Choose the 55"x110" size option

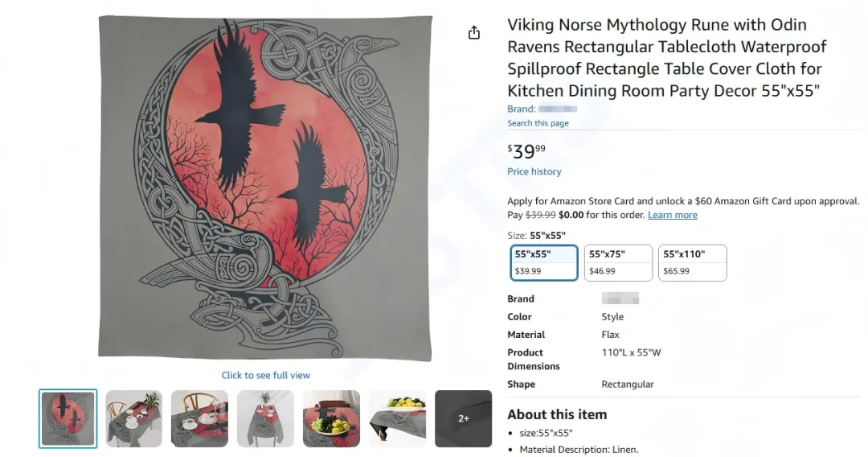692,262
